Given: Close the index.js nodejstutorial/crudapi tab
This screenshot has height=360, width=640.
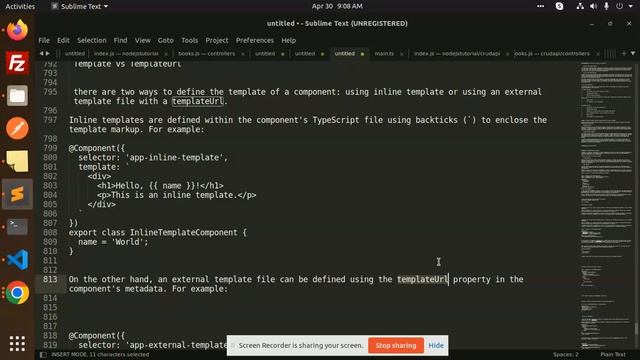Looking at the screenshot, I should click(x=507, y=54).
